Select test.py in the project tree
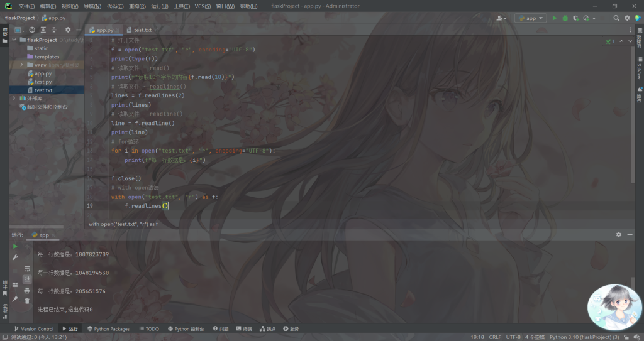 pos(43,82)
